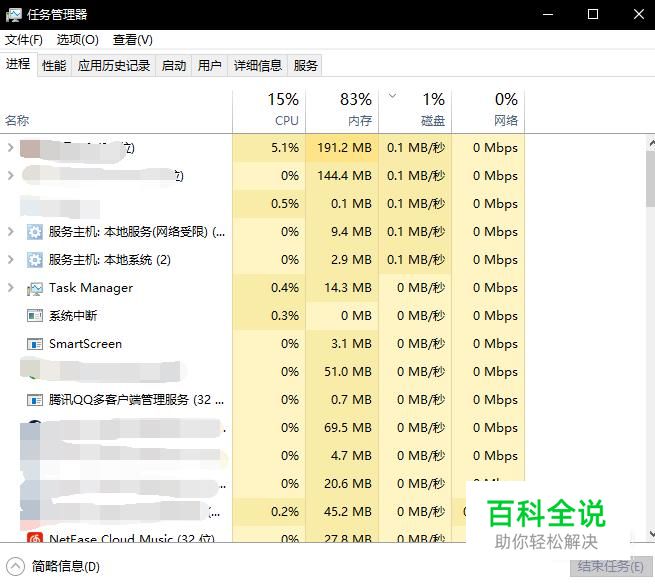This screenshot has width=655, height=585.
Task: Switch to the 用户 tab
Action: [x=210, y=66]
